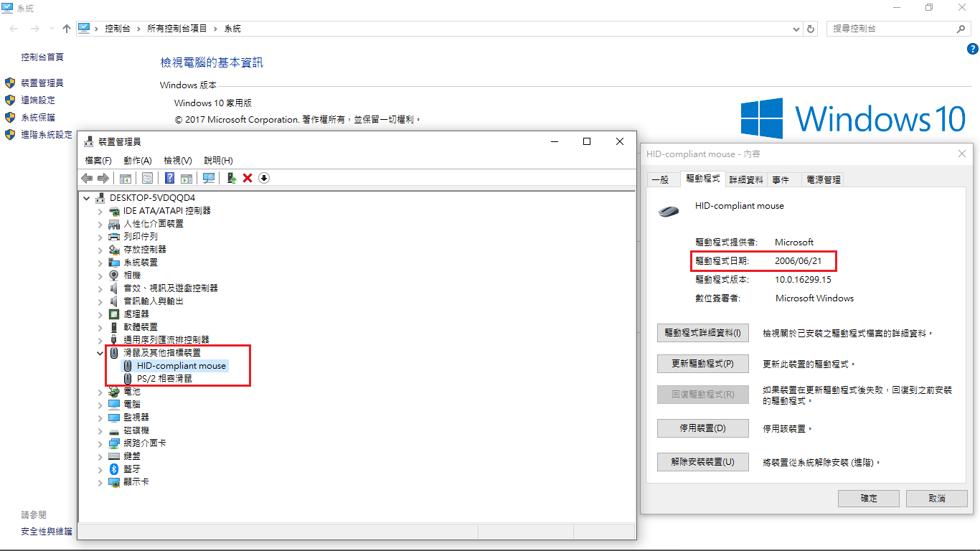This screenshot has height=551, width=980.
Task: Click the 相機 camera device icon
Action: 114,275
